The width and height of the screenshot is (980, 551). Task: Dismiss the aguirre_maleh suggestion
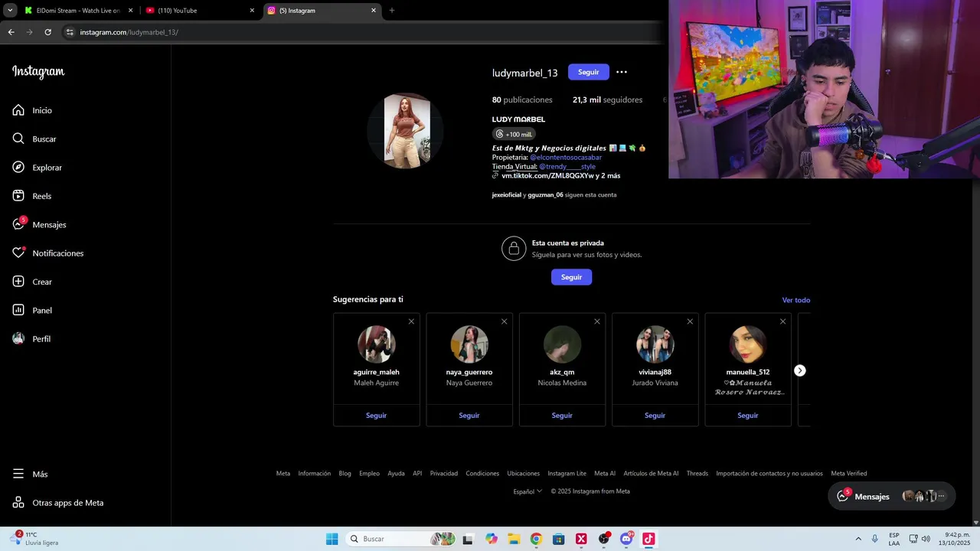(411, 321)
